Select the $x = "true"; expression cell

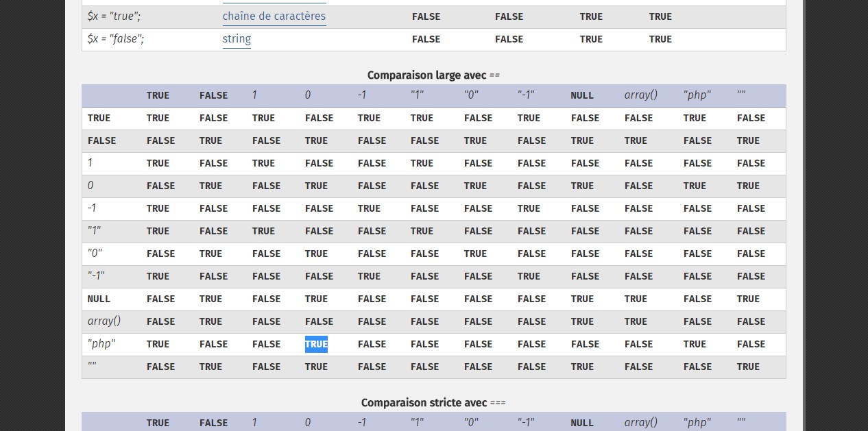pyautogui.click(x=115, y=16)
